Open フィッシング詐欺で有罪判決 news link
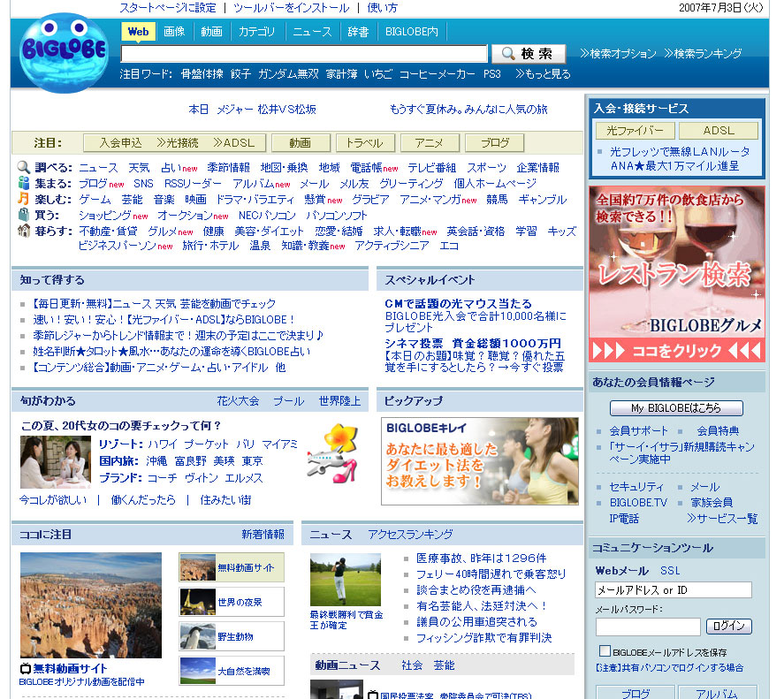 pyautogui.click(x=484, y=637)
